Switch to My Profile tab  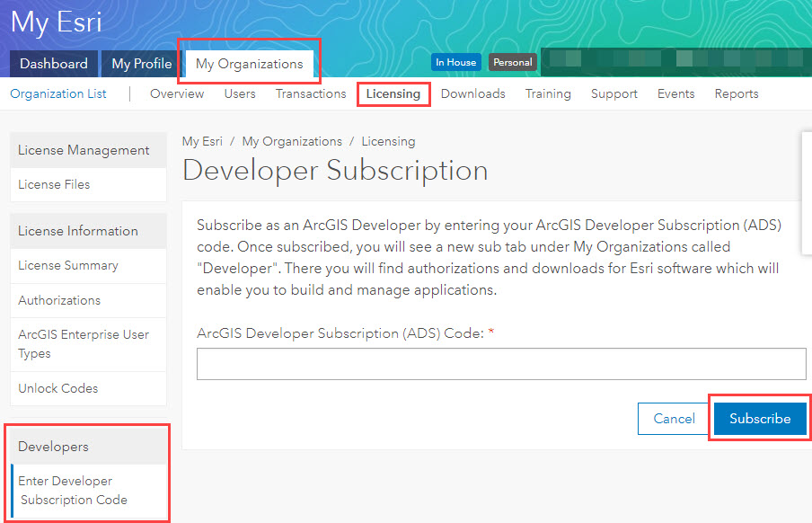pos(141,64)
